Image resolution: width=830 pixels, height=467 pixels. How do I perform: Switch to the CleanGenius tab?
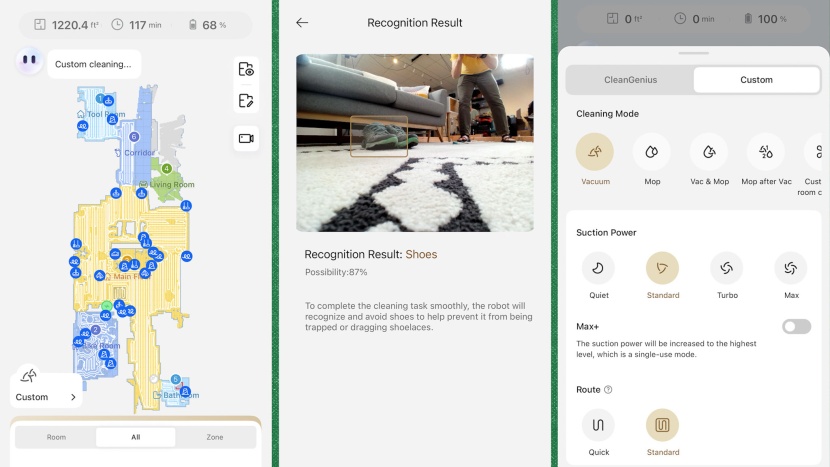coord(631,80)
